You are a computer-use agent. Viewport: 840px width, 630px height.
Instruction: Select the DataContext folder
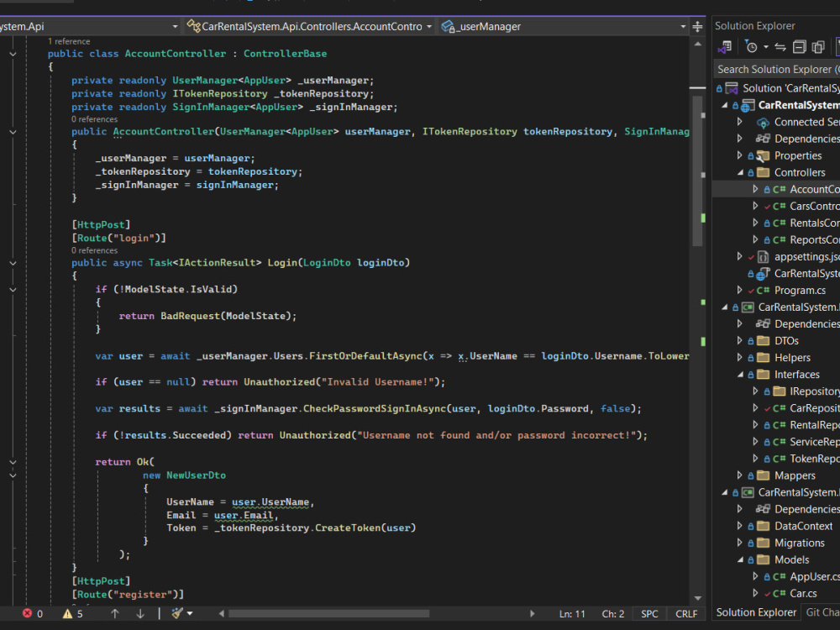804,526
